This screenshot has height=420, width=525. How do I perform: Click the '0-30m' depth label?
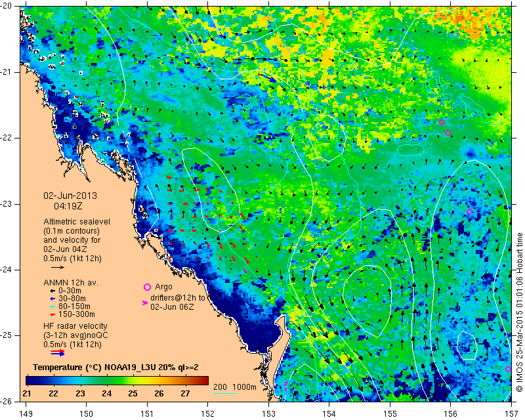(x=70, y=291)
